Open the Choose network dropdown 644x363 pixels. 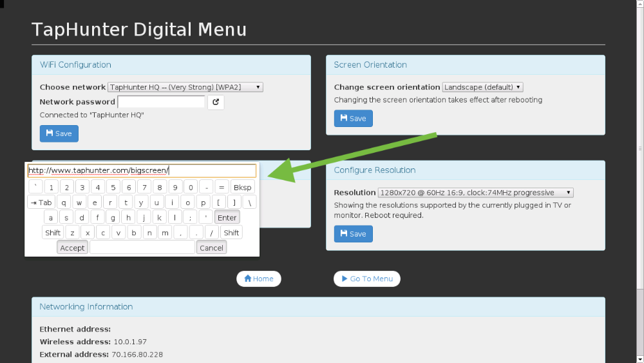click(x=185, y=87)
